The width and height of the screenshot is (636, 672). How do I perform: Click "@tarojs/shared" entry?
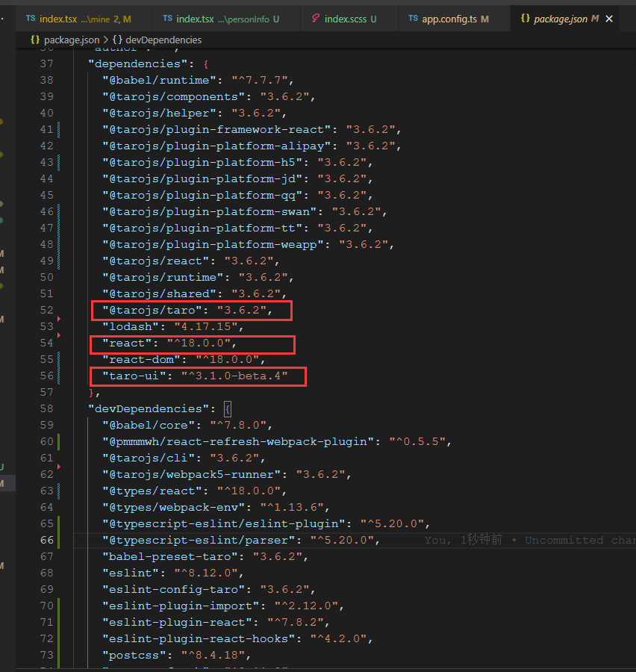coord(194,294)
